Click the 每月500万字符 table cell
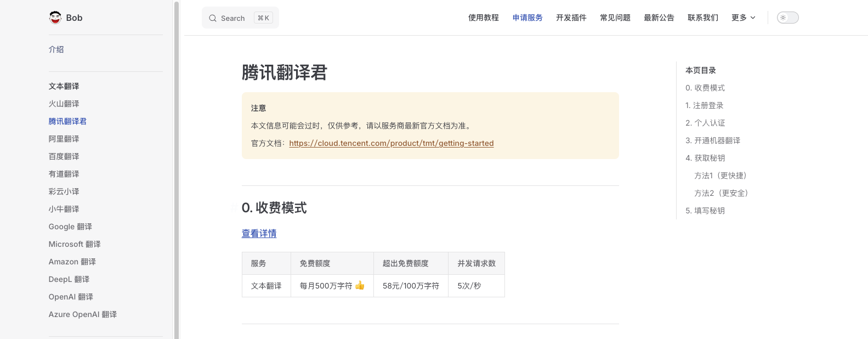This screenshot has width=868, height=339. tap(332, 286)
